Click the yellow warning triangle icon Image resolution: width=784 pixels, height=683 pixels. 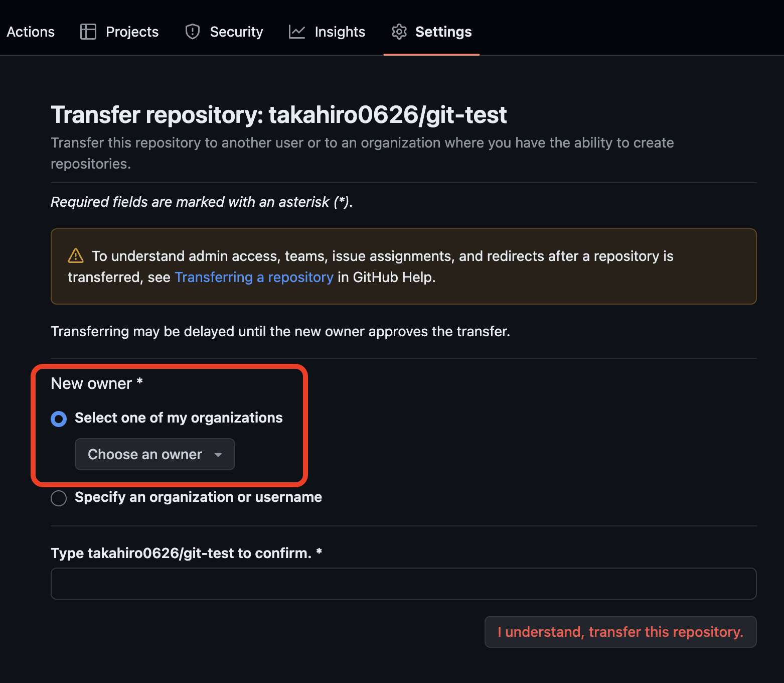coord(76,256)
